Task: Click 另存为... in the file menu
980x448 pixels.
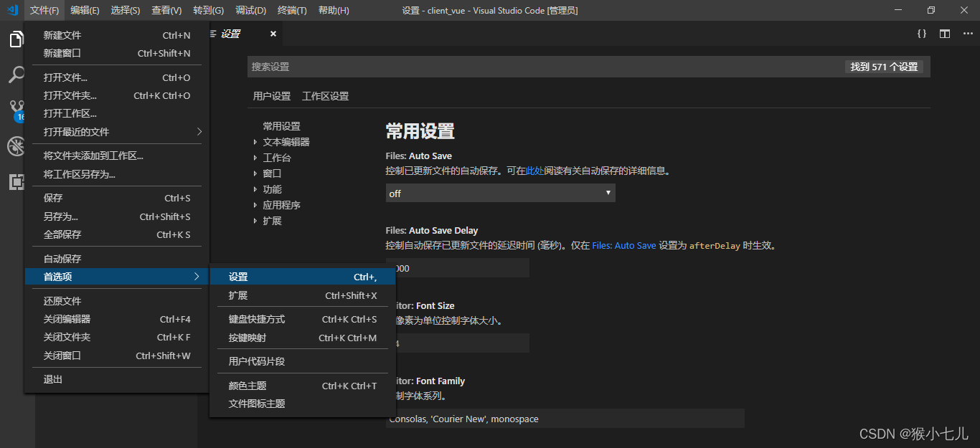Action: pyautogui.click(x=117, y=216)
